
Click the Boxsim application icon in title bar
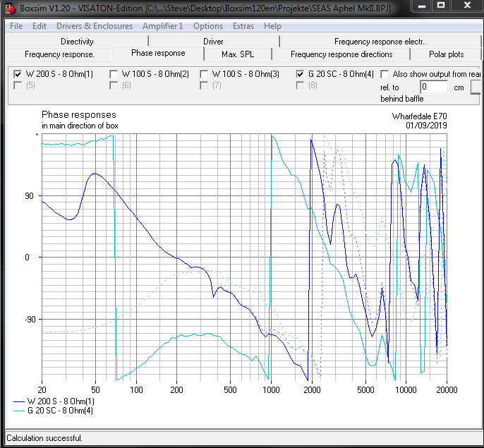point(10,8)
